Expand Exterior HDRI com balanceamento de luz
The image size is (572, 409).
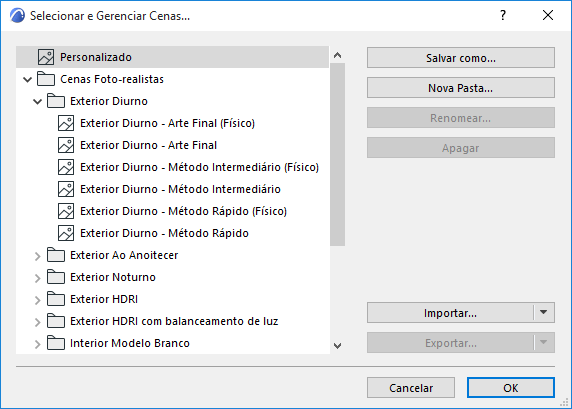click(38, 322)
